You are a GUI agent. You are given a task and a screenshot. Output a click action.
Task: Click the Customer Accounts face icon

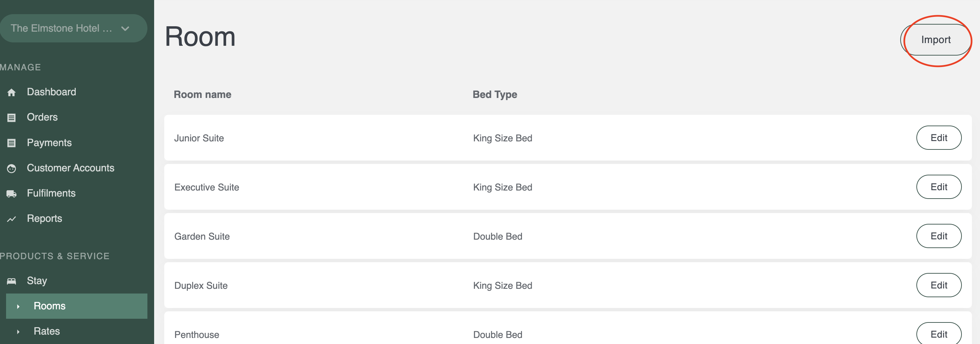(x=11, y=169)
